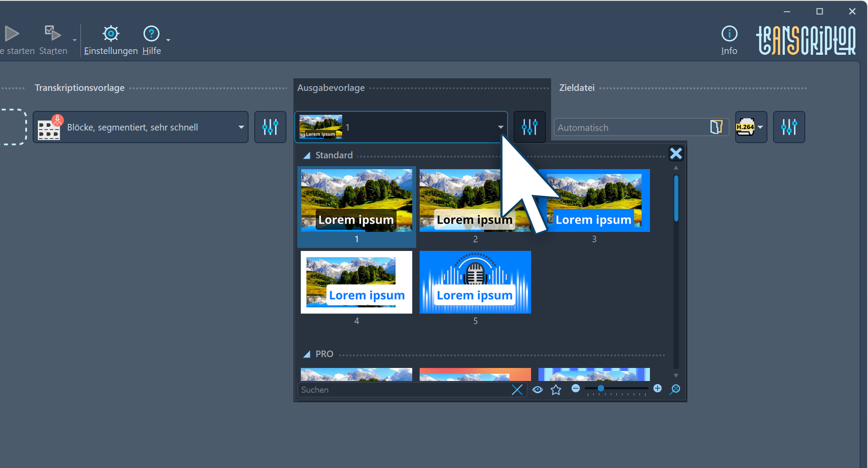Toggle the eye visibility filter
The width and height of the screenshot is (868, 468).
(538, 390)
